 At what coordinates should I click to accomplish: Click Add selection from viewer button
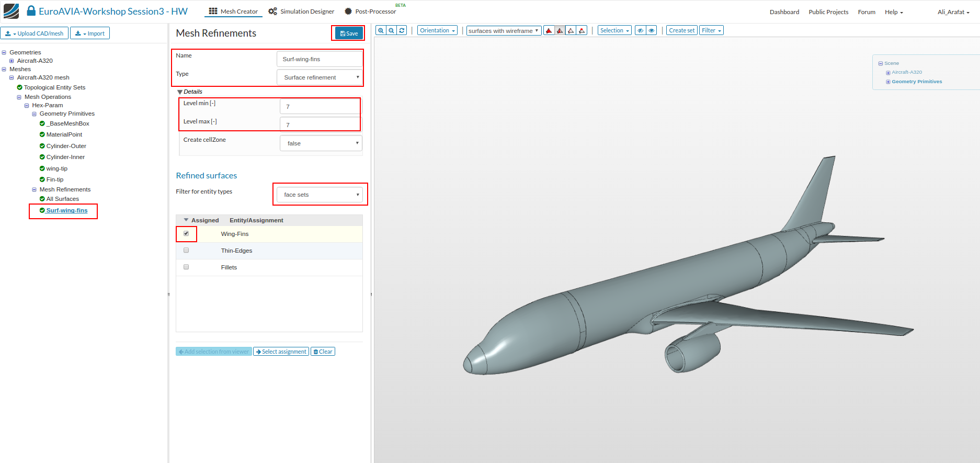214,352
